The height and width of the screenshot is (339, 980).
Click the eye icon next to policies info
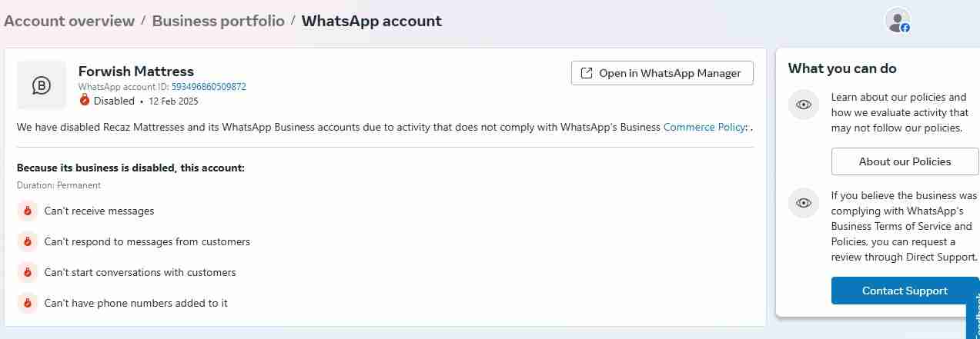pyautogui.click(x=804, y=105)
